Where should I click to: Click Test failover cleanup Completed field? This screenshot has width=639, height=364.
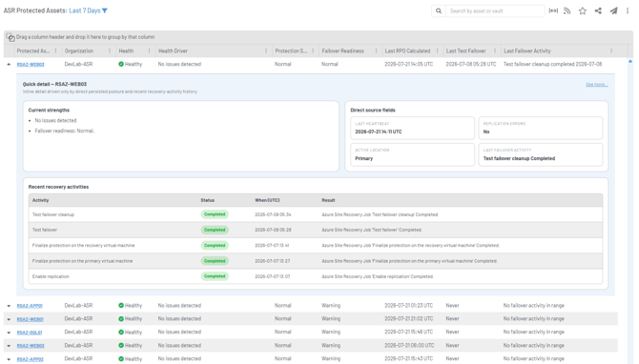541,154
